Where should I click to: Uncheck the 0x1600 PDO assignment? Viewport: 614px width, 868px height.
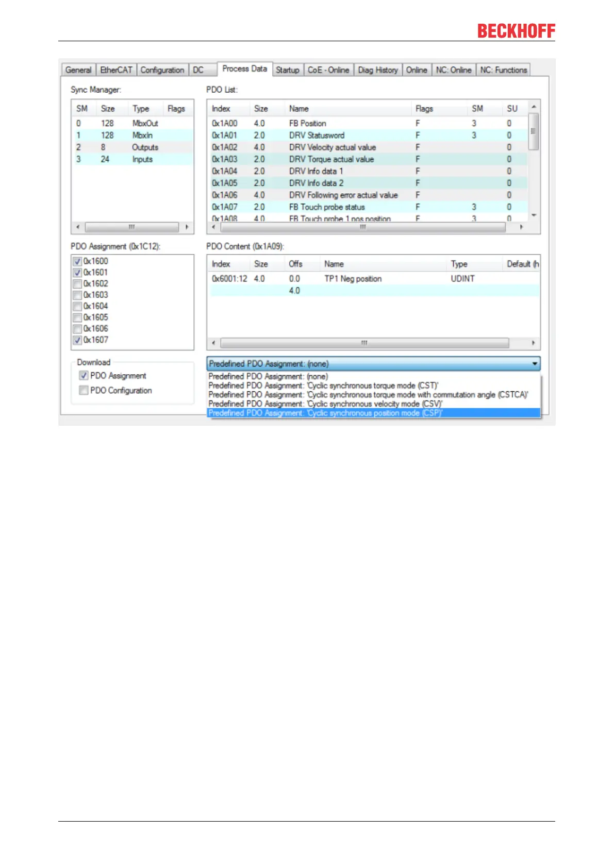point(77,261)
